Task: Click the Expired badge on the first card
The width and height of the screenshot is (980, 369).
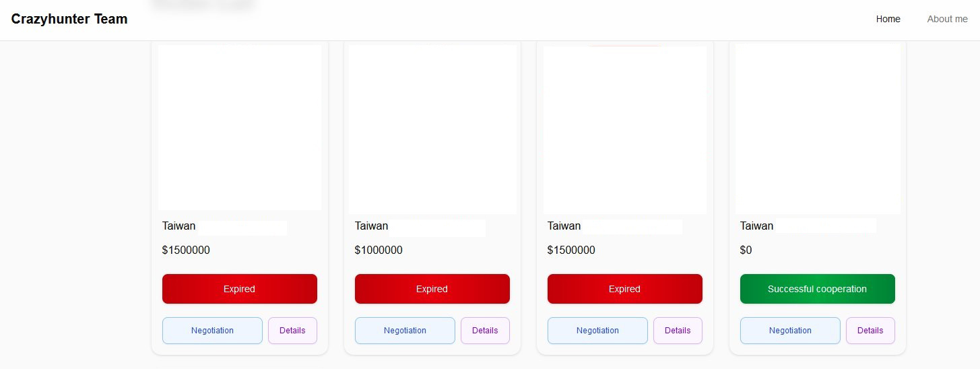Action: (x=239, y=289)
